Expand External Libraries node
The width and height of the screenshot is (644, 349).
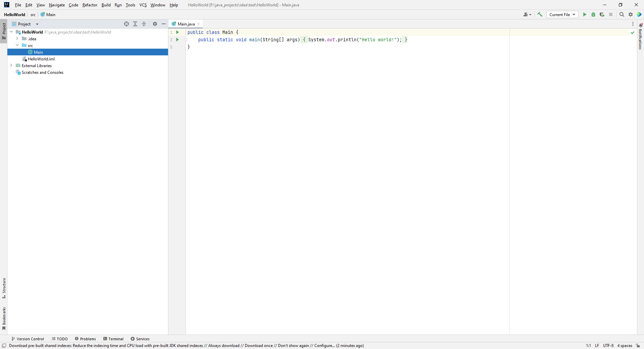(11, 65)
